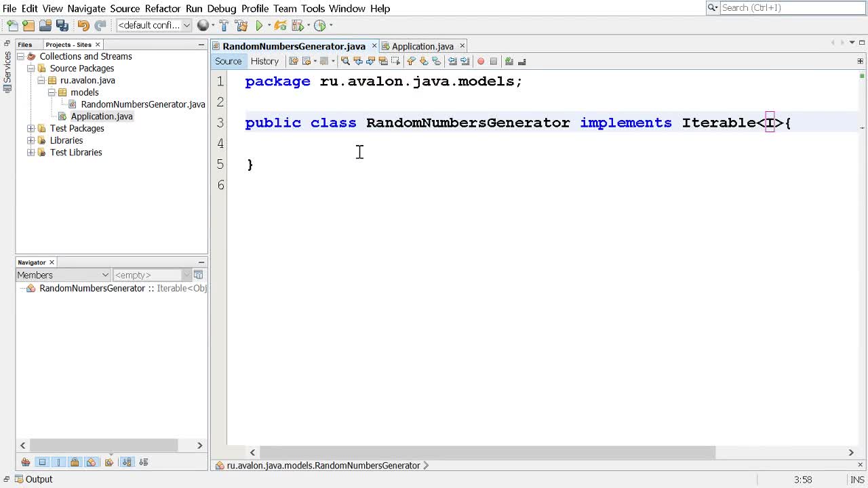Click Uncomment icon in editor toolbar
868x488 pixels.
coord(521,61)
